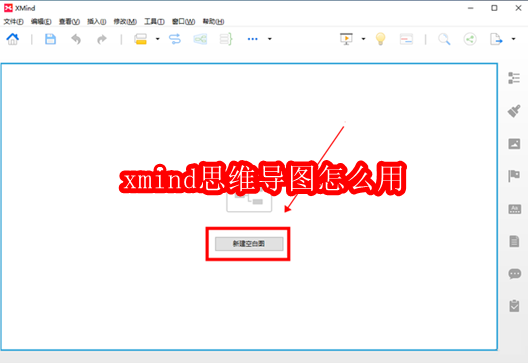Image resolution: width=528 pixels, height=363 pixels.
Task: Save the current file
Action: tap(51, 39)
